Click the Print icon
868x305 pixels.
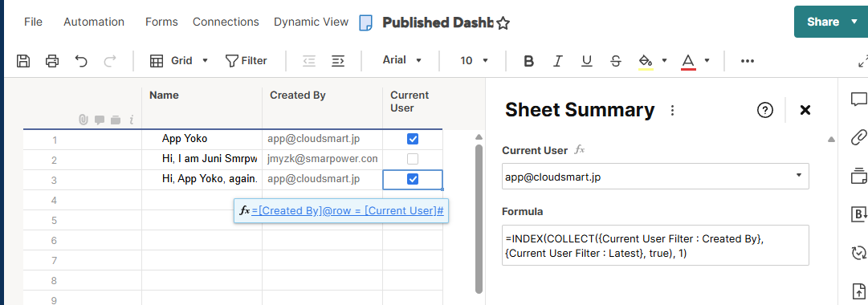[52, 61]
